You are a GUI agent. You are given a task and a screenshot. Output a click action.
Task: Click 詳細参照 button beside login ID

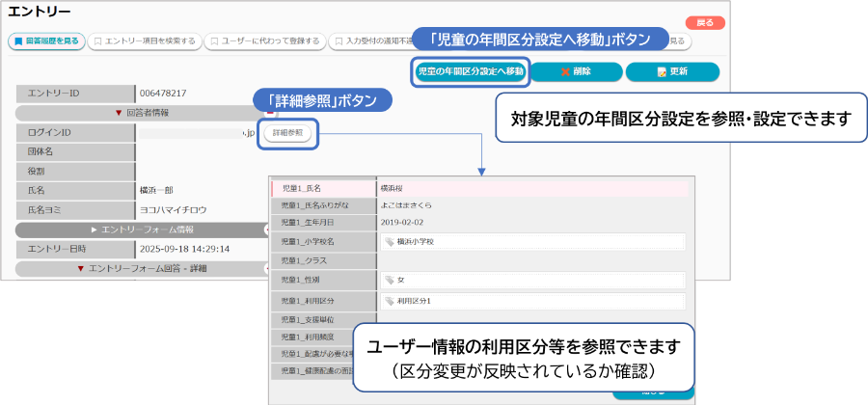(287, 132)
